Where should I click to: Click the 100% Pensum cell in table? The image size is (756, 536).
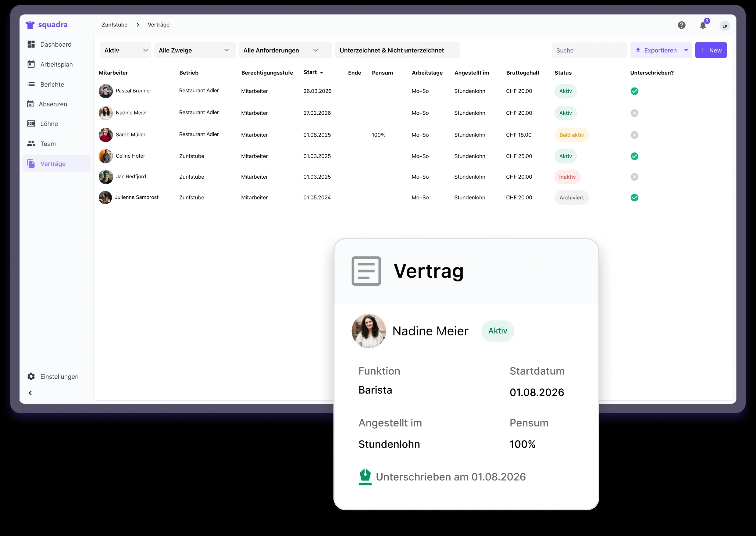coord(379,135)
